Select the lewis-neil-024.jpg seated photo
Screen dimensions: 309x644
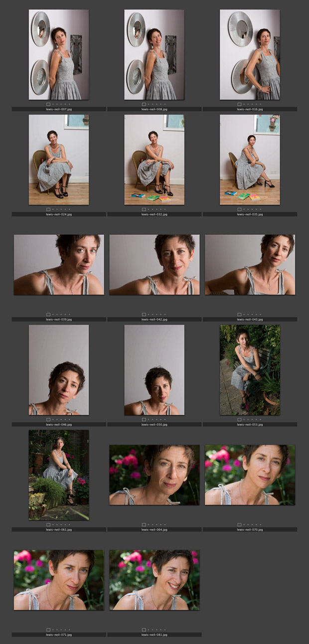(59, 160)
